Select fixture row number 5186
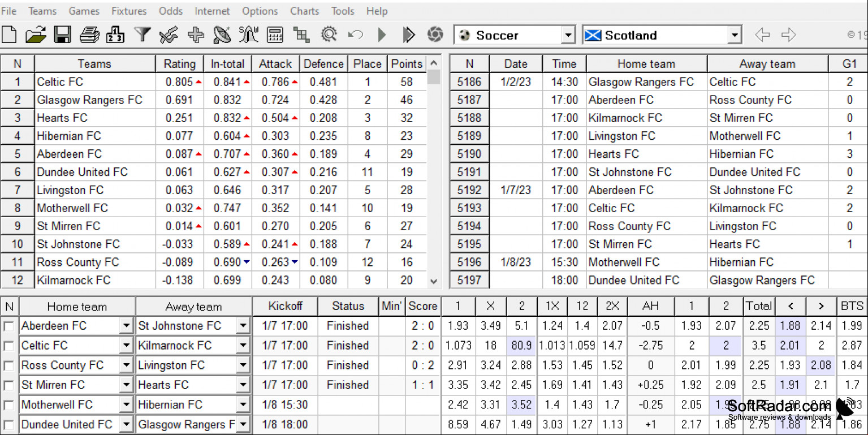 pyautogui.click(x=469, y=82)
